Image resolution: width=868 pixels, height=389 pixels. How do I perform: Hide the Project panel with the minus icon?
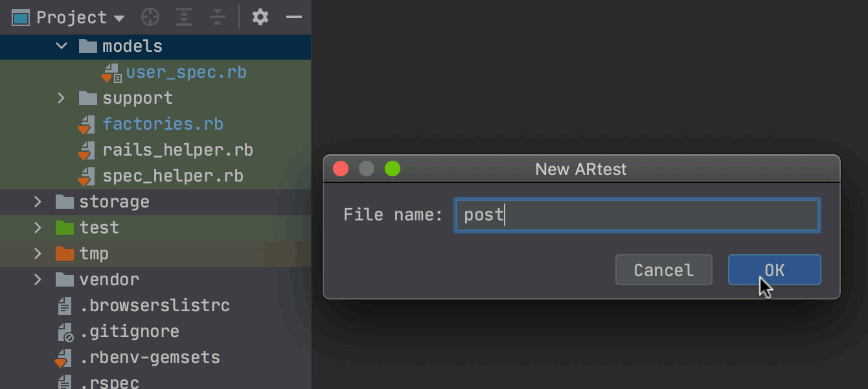point(294,18)
